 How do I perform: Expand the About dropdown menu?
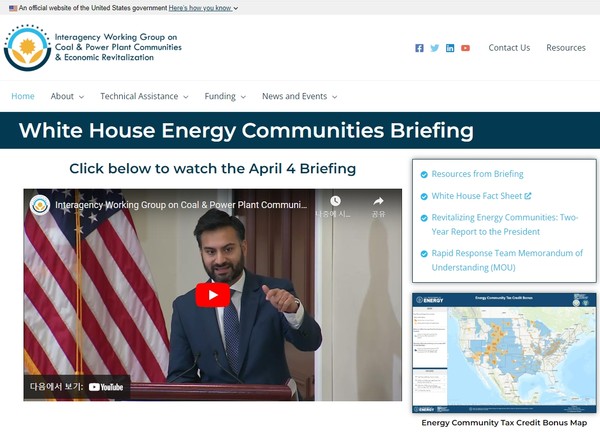67,97
